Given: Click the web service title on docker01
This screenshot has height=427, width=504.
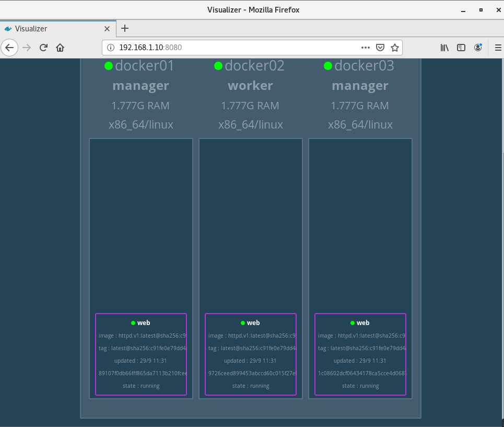Looking at the screenshot, I should click(144, 323).
